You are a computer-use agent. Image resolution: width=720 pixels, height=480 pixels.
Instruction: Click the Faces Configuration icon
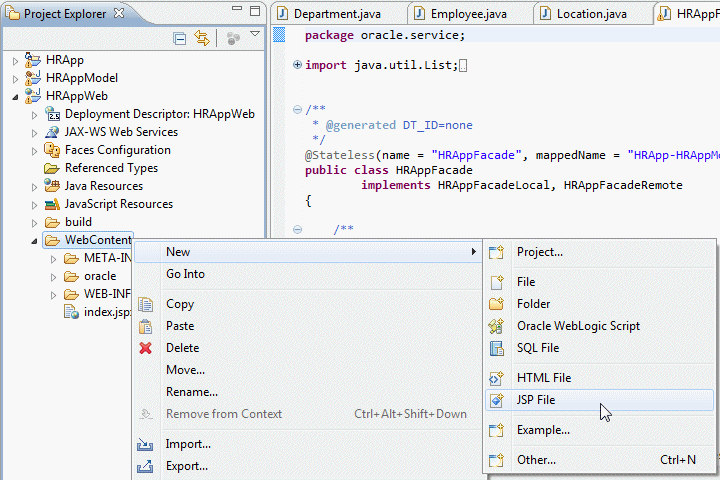coord(52,150)
